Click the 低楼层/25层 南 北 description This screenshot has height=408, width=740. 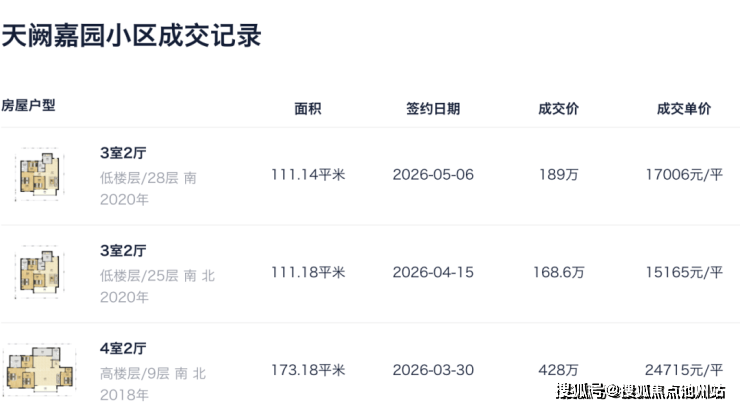point(157,275)
